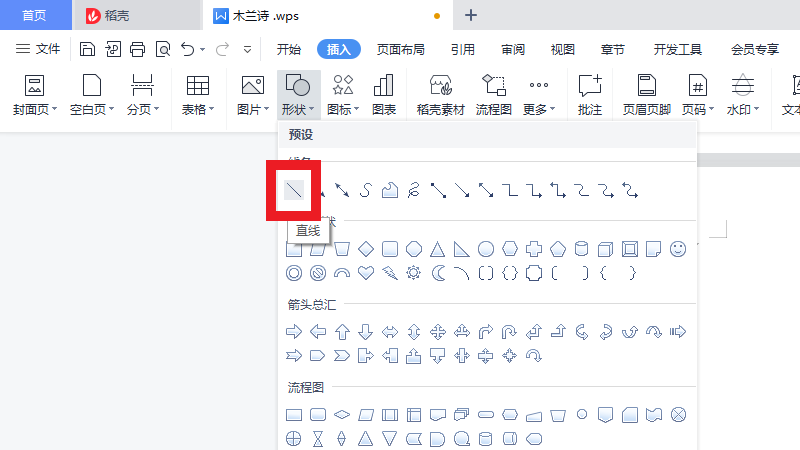The width and height of the screenshot is (800, 450).
Task: Open the 开发工具 ribbon tab
Action: pyautogui.click(x=678, y=49)
